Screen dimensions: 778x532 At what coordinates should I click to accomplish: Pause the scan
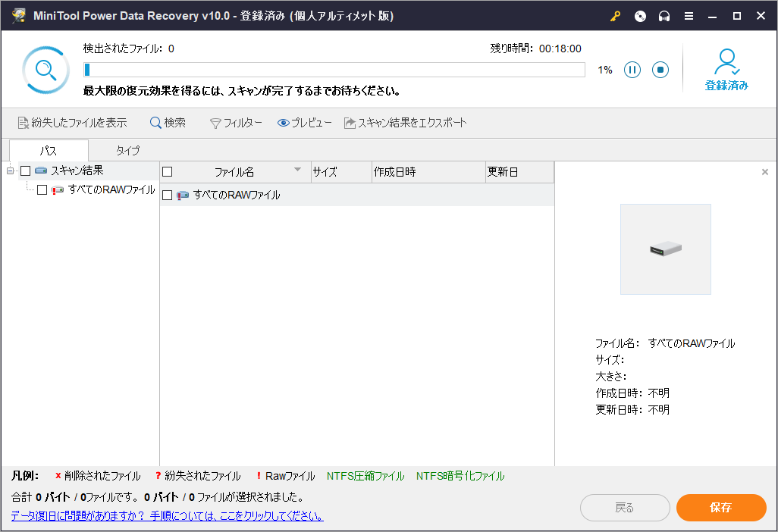632,70
